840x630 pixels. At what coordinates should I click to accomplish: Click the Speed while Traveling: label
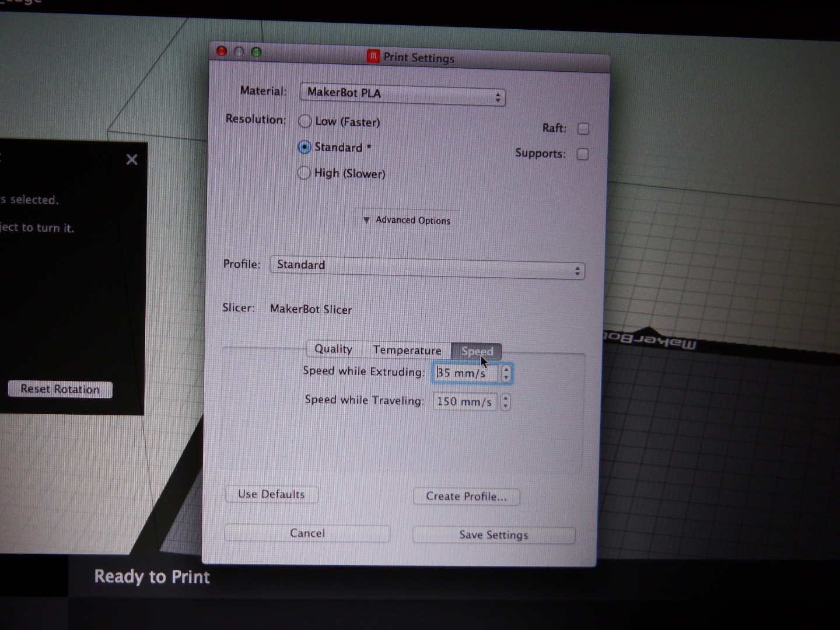pos(365,400)
